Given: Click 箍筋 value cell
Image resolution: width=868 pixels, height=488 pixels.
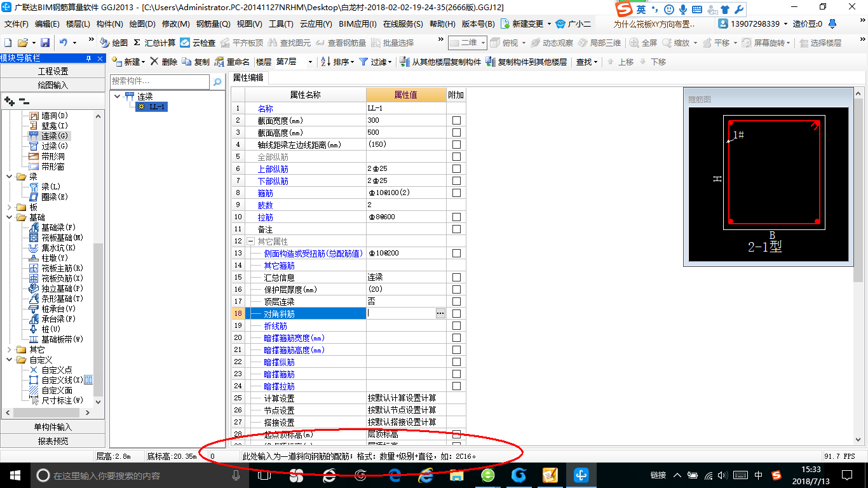Looking at the screenshot, I should coord(406,193).
